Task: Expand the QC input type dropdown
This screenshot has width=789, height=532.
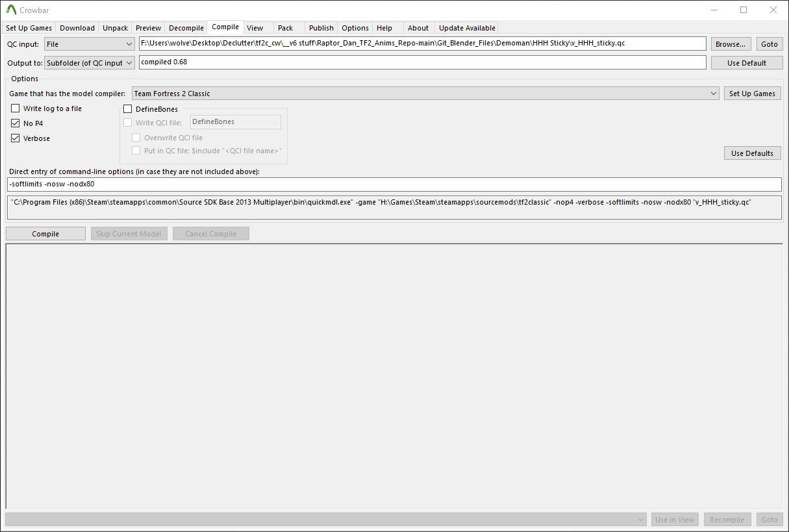Action: coord(90,44)
